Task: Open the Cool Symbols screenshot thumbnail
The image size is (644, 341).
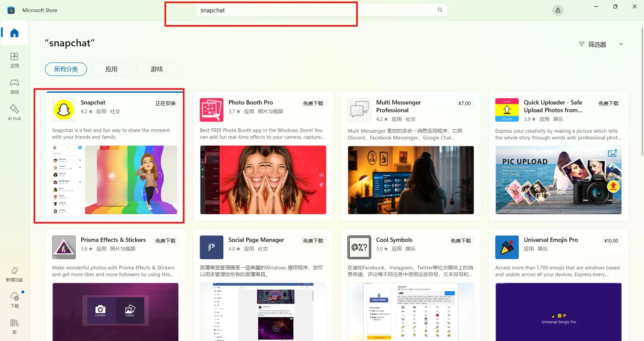Action: pyautogui.click(x=411, y=312)
